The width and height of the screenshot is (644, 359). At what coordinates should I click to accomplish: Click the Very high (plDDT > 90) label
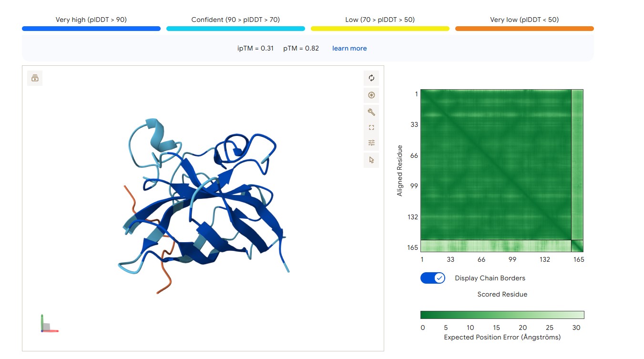point(91,20)
